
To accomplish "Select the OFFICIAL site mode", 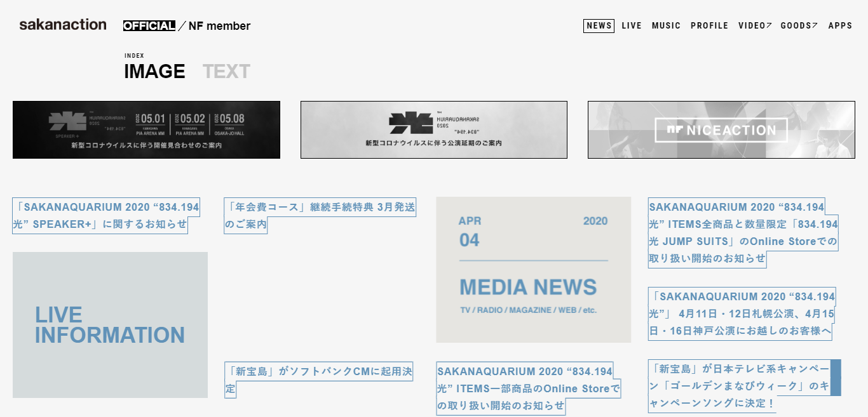I will point(149,26).
